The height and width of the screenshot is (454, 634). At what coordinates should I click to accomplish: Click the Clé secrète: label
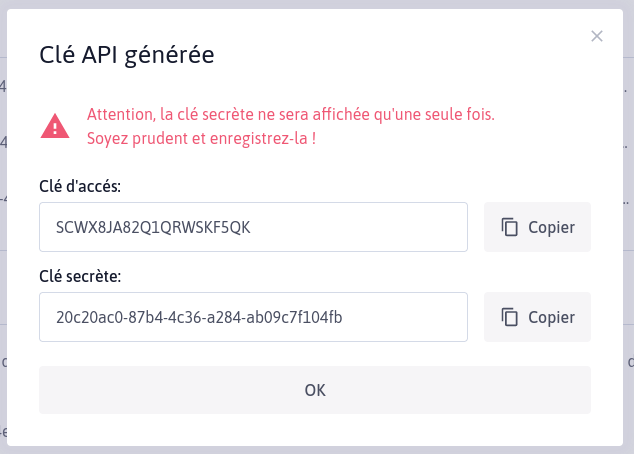tap(80, 277)
